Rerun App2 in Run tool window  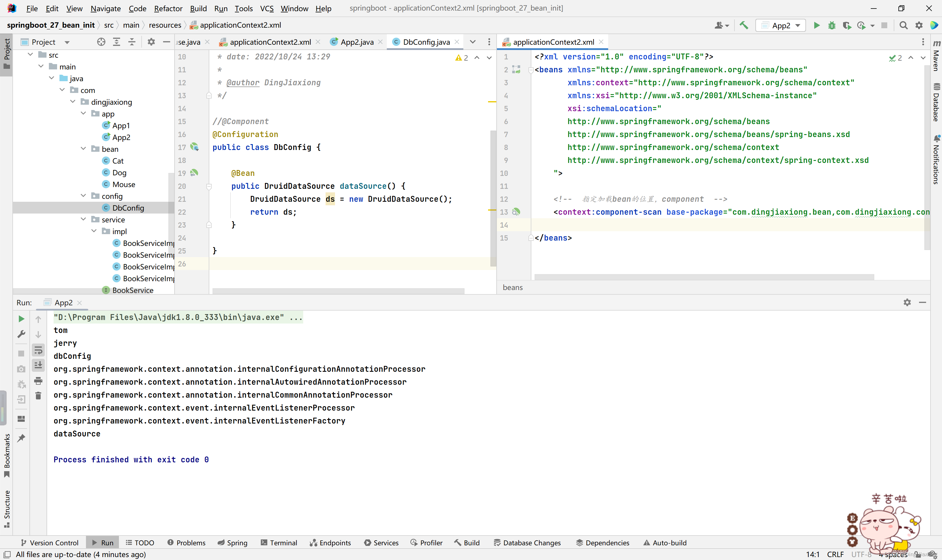(21, 319)
